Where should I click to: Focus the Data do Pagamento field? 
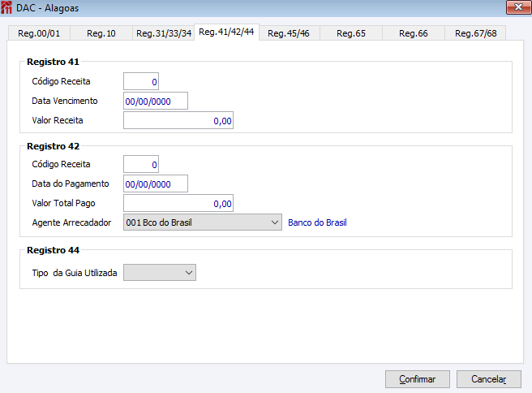coord(156,184)
